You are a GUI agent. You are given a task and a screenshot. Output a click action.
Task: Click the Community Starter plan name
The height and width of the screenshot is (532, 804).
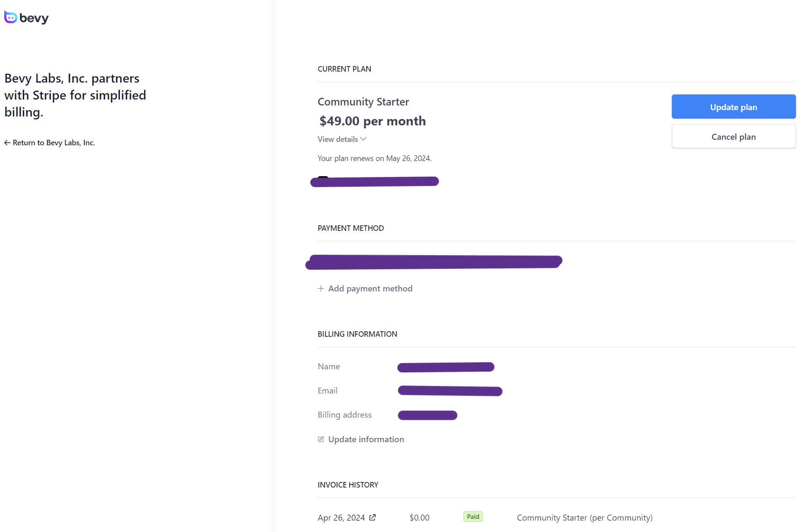(x=363, y=102)
